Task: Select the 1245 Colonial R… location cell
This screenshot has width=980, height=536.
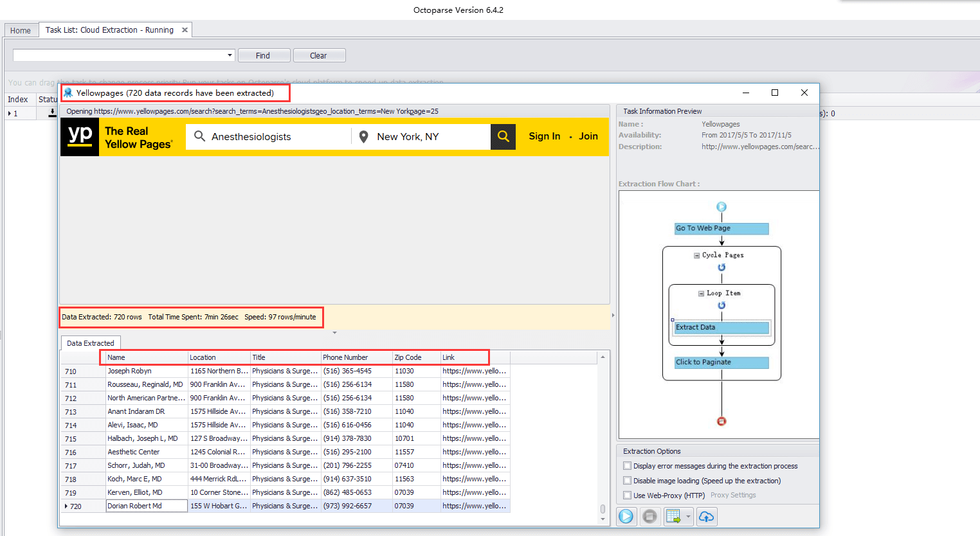Action: pos(219,452)
